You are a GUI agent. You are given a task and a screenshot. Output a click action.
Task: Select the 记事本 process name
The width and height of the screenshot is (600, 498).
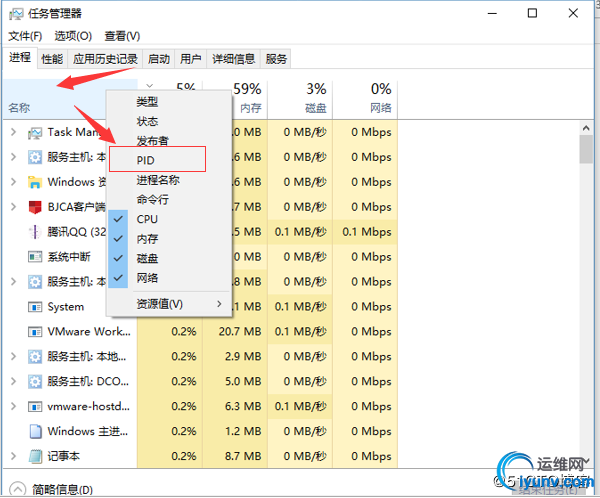click(x=64, y=456)
